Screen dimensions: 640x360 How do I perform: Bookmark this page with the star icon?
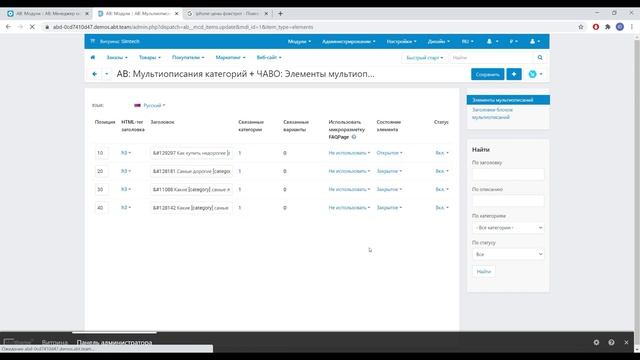pos(581,27)
